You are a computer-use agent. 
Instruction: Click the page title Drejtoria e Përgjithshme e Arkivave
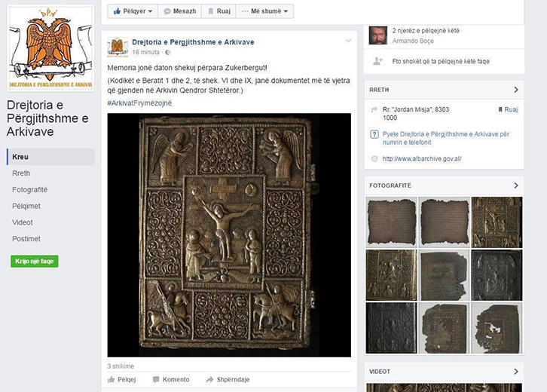click(x=47, y=118)
